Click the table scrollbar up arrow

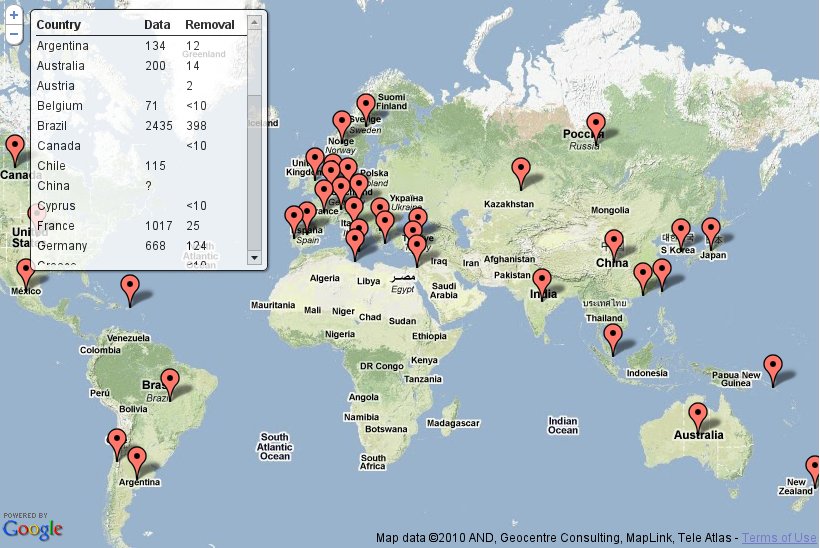click(254, 22)
